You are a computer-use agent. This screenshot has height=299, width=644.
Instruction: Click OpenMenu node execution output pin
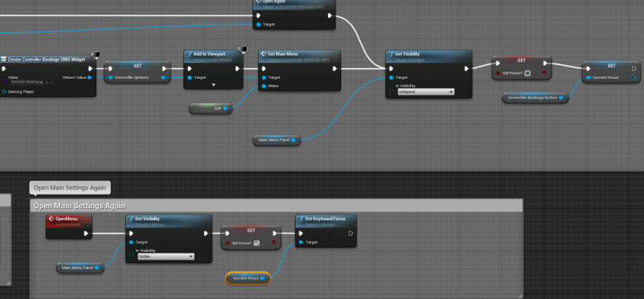(x=86, y=233)
